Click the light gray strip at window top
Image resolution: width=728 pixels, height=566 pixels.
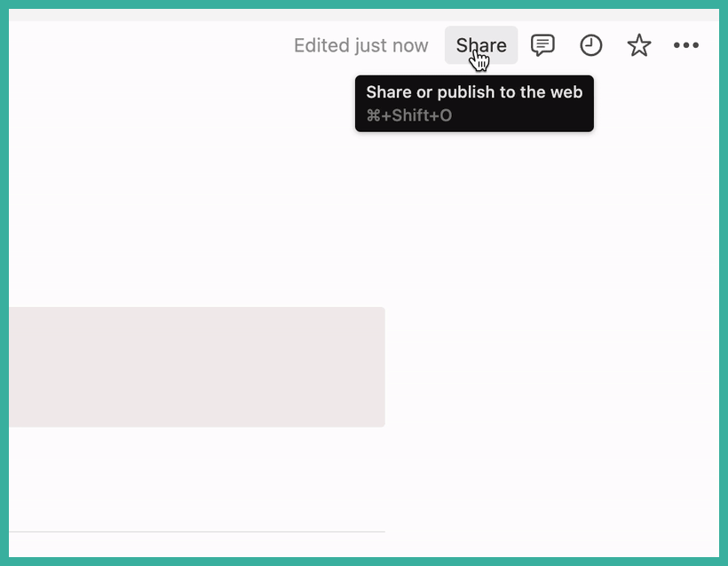(x=364, y=15)
